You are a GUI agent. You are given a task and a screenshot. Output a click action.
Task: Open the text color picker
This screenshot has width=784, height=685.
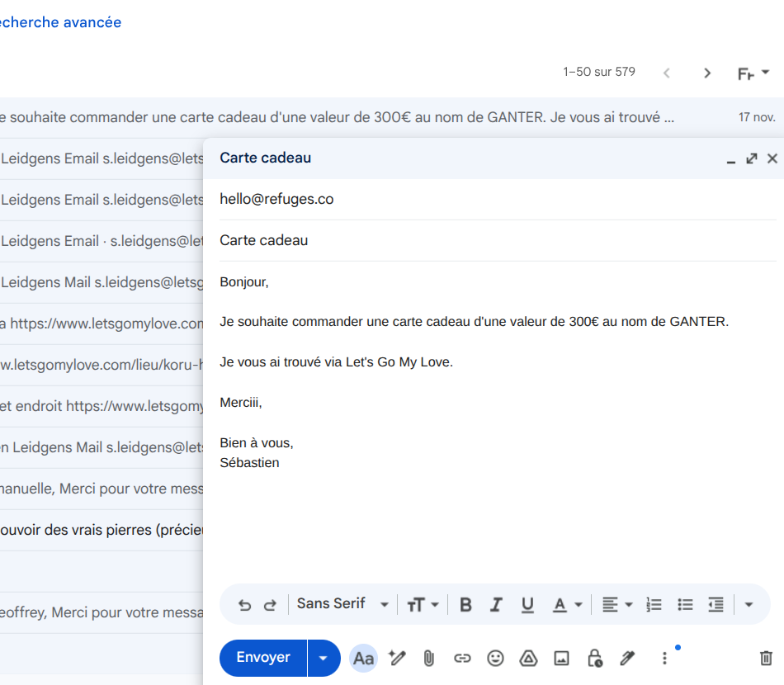[567, 605]
